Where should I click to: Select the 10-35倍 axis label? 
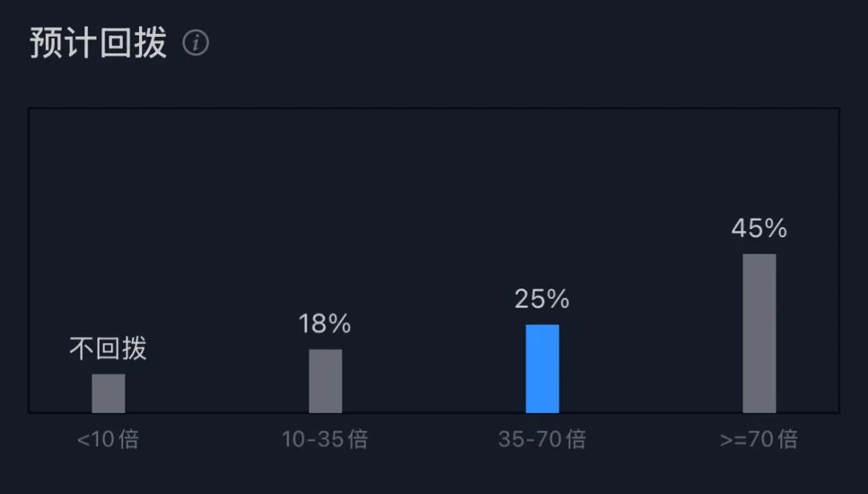pyautogui.click(x=325, y=439)
